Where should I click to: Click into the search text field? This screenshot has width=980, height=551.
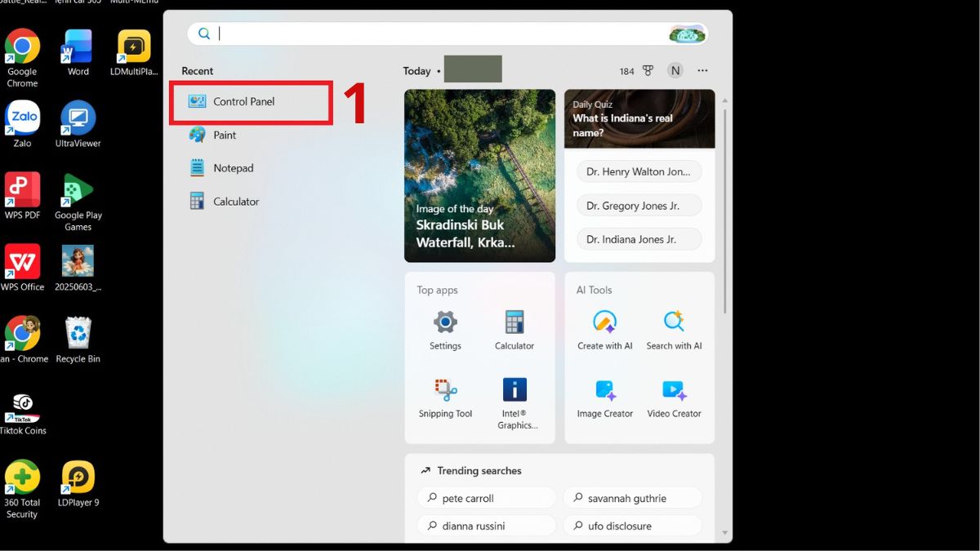tap(441, 33)
